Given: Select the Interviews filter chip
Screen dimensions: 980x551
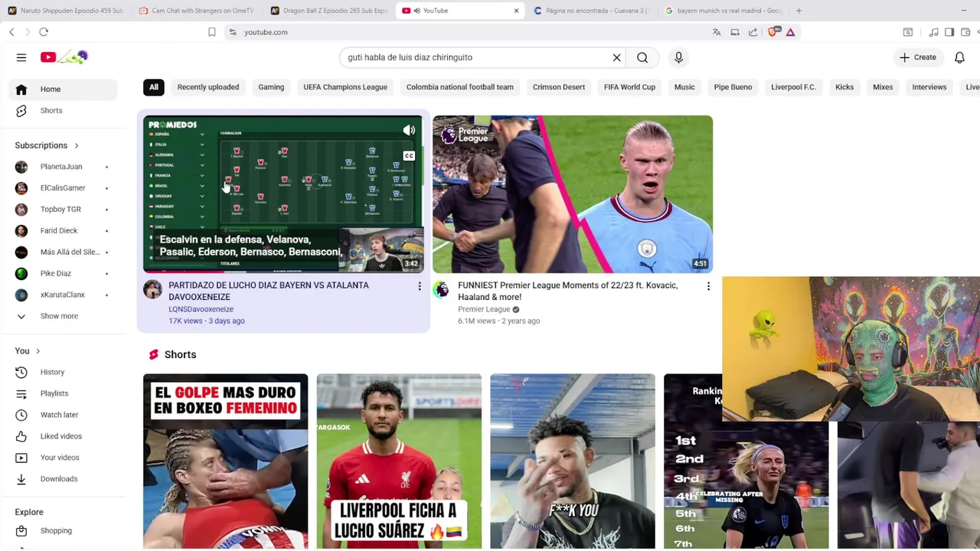Looking at the screenshot, I should [x=929, y=87].
